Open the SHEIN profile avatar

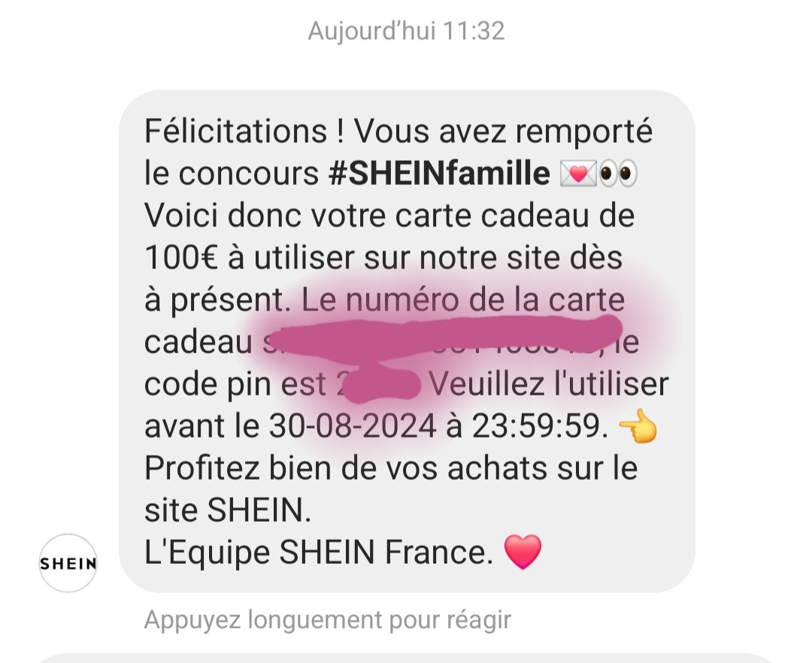pyautogui.click(x=68, y=563)
